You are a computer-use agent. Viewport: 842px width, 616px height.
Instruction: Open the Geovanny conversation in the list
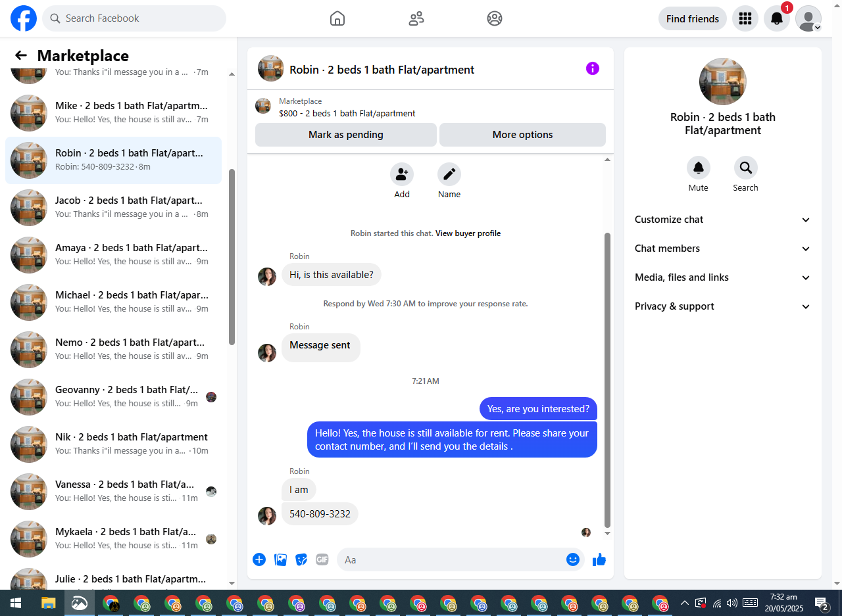pyautogui.click(x=113, y=397)
